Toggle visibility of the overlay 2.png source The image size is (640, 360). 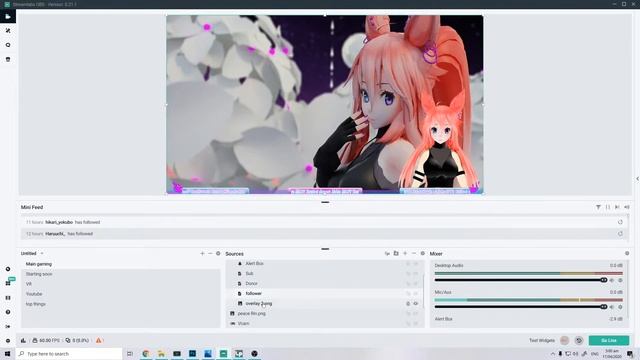pos(416,304)
